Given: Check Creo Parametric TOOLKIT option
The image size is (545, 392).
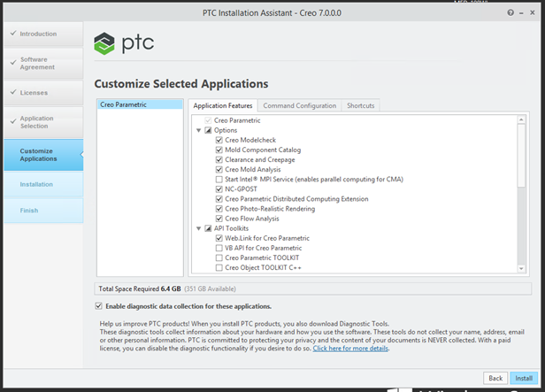Looking at the screenshot, I should pos(219,257).
